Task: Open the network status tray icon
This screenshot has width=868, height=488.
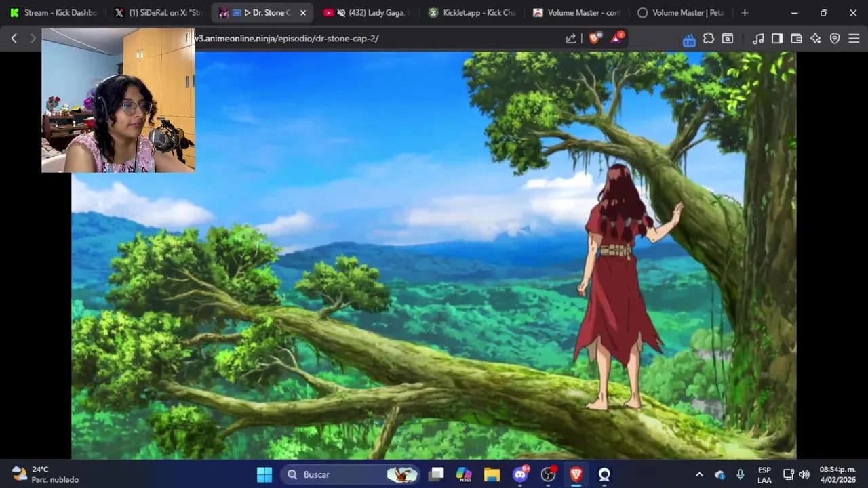Action: (789, 474)
